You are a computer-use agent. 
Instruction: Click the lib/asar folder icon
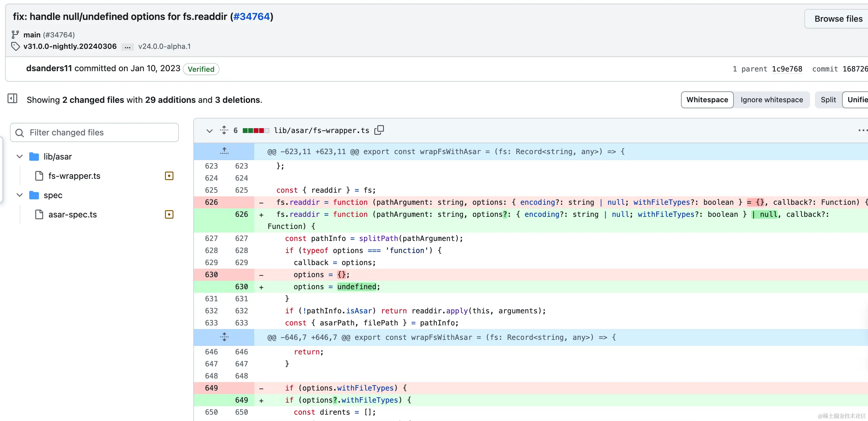[x=34, y=157]
